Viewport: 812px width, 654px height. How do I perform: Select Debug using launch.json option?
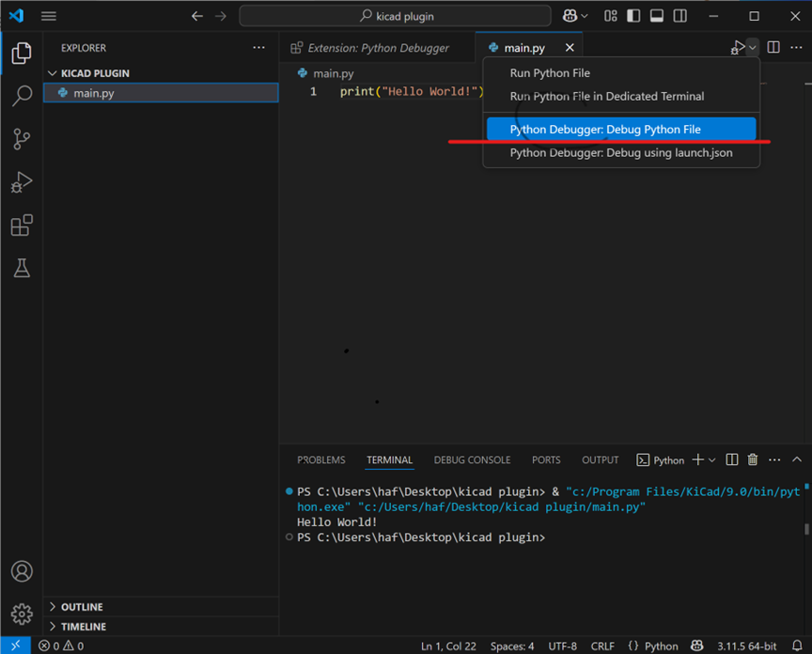621,153
